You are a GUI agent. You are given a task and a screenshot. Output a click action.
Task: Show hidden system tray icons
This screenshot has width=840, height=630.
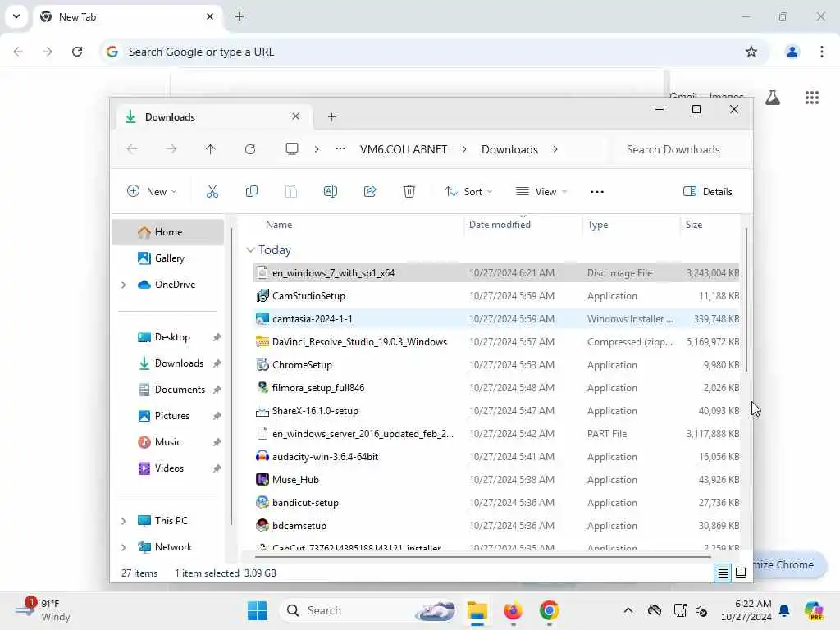[x=628, y=610]
